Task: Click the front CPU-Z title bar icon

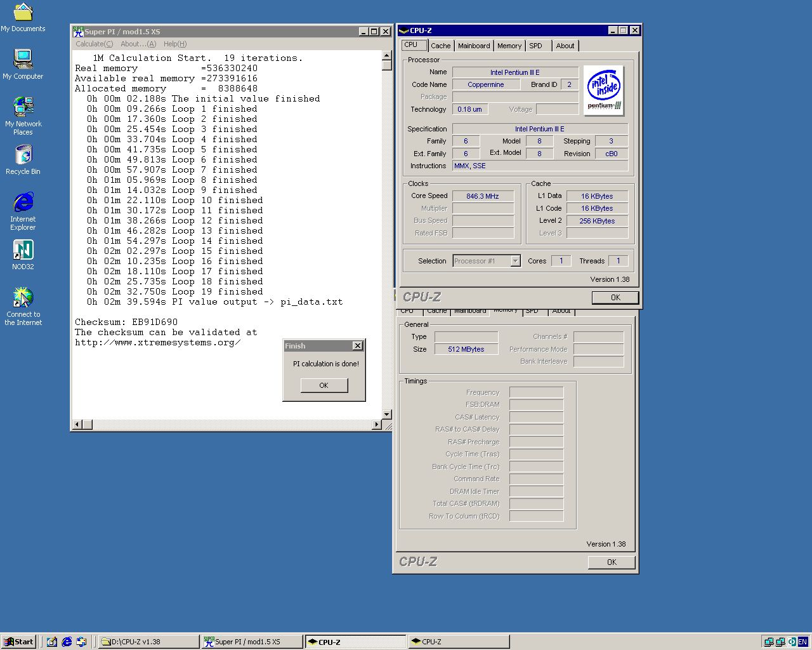Action: (403, 30)
